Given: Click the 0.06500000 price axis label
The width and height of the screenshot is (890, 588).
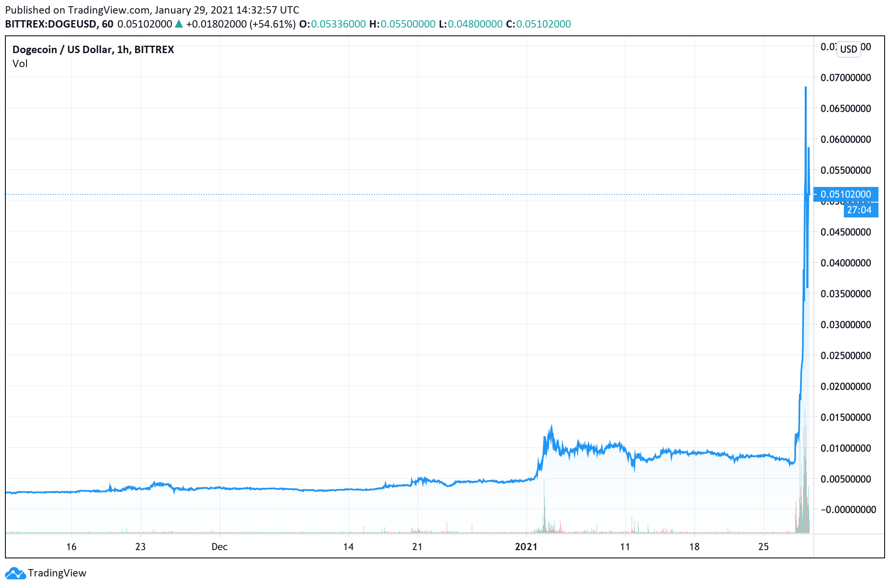Looking at the screenshot, I should pyautogui.click(x=846, y=108).
